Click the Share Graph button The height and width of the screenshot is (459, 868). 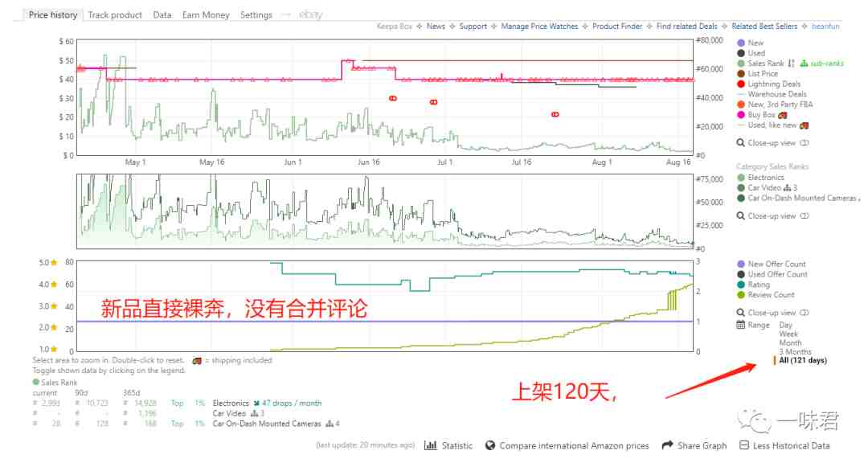694,445
